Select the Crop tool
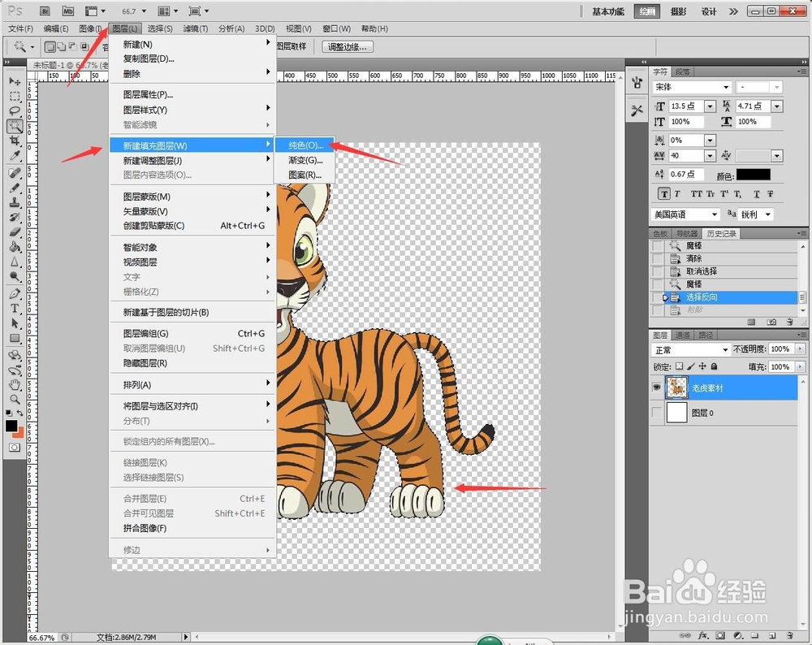The width and height of the screenshot is (812, 645). [x=15, y=141]
